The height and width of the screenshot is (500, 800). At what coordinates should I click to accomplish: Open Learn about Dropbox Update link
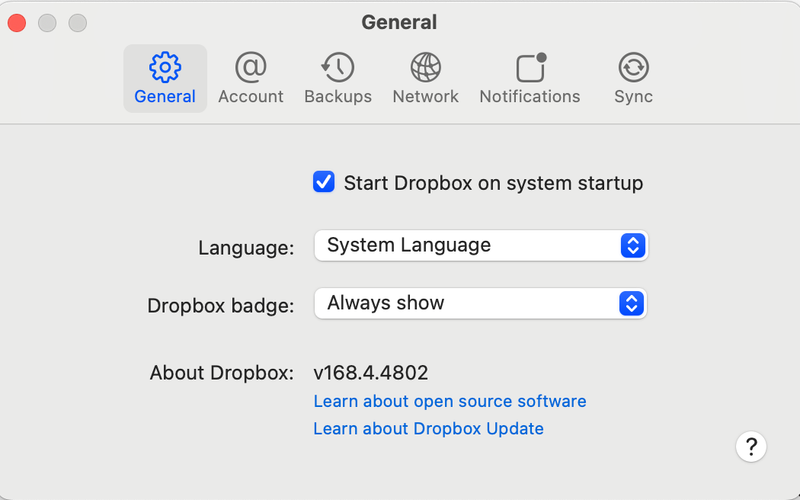coord(428,429)
